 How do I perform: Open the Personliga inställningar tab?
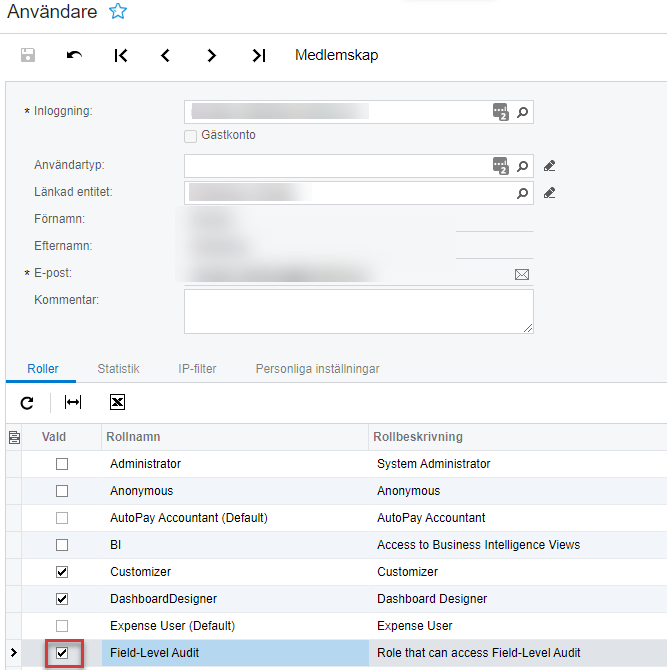317,369
